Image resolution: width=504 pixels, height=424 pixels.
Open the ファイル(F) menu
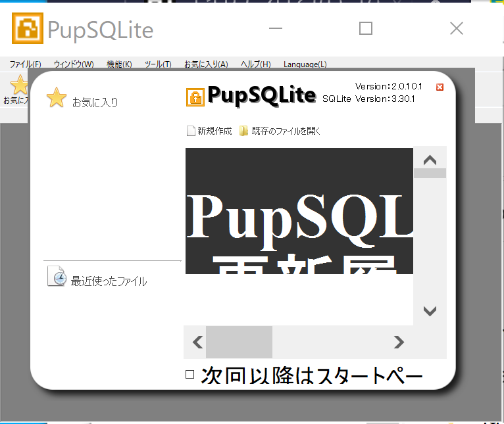tap(26, 64)
